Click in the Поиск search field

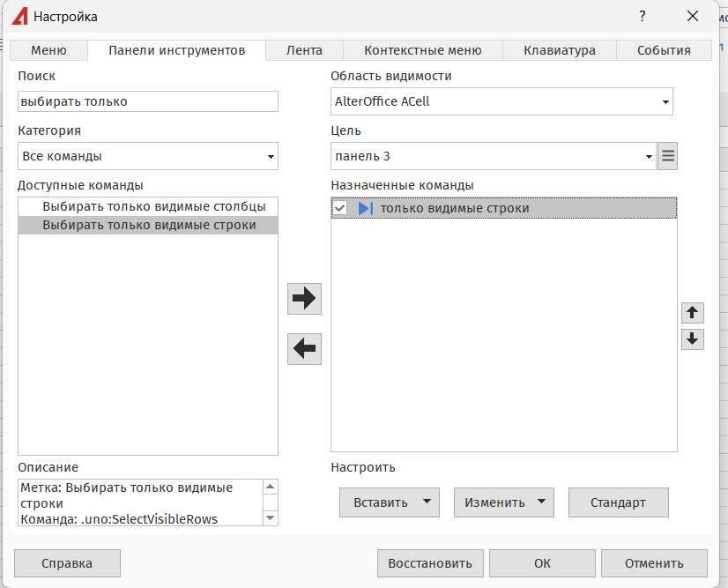point(147,101)
